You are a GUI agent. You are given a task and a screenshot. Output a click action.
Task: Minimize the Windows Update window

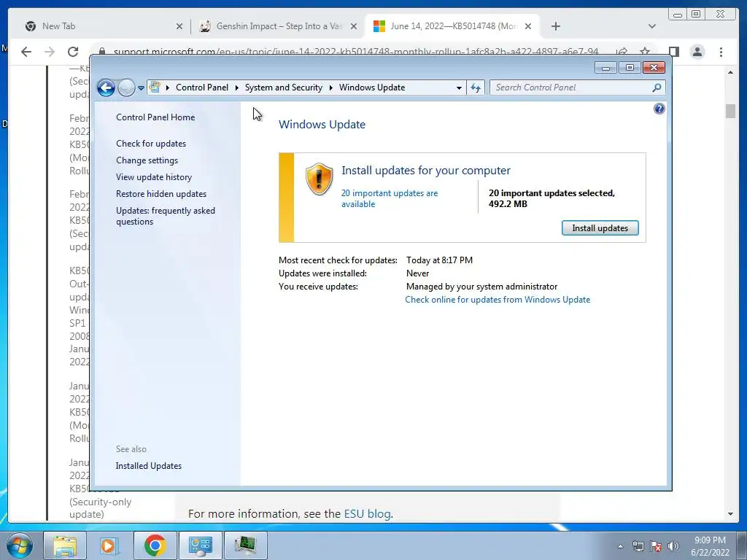(x=605, y=68)
